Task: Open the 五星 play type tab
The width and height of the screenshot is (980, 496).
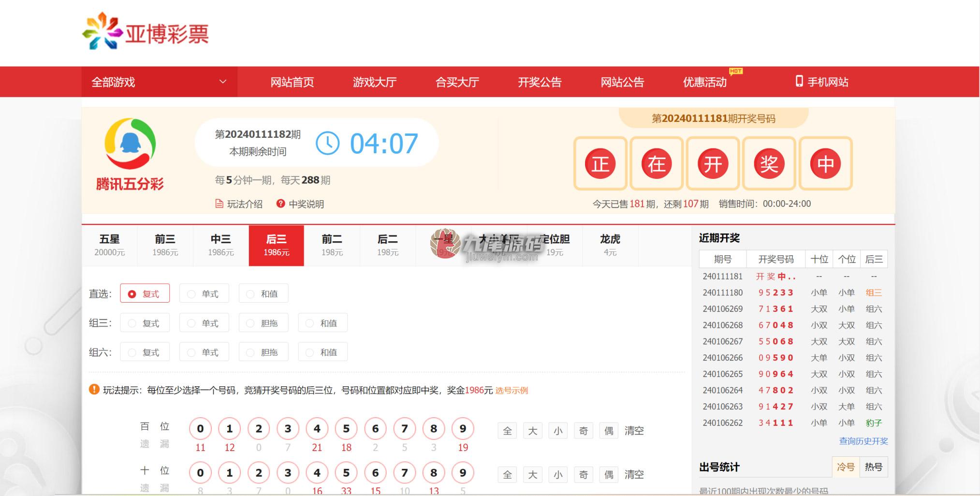Action: pos(110,245)
